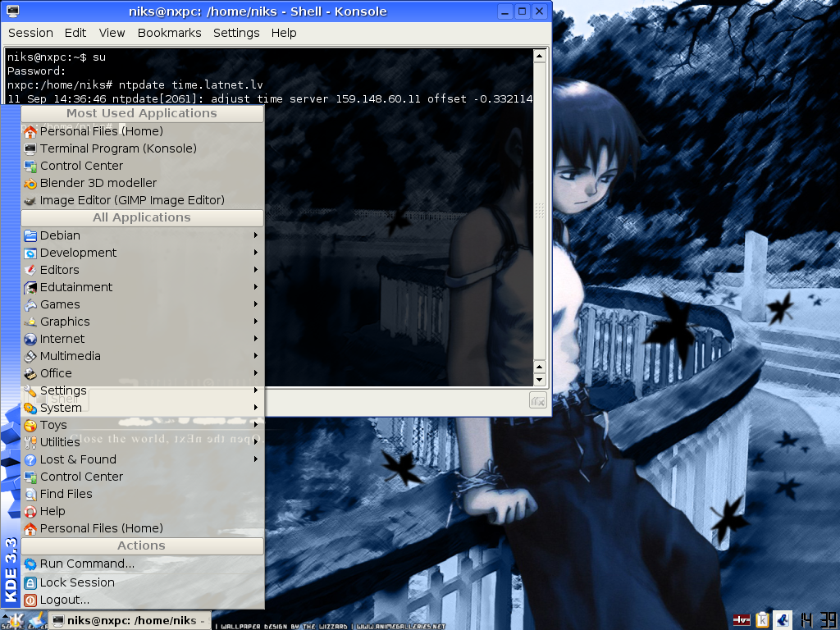Open the Session menu in Konsole
840x630 pixels.
30,33
